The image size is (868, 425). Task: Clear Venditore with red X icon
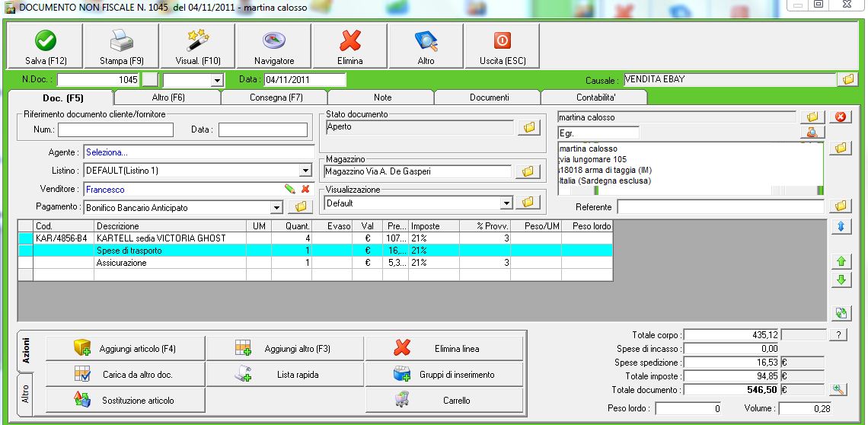305,189
